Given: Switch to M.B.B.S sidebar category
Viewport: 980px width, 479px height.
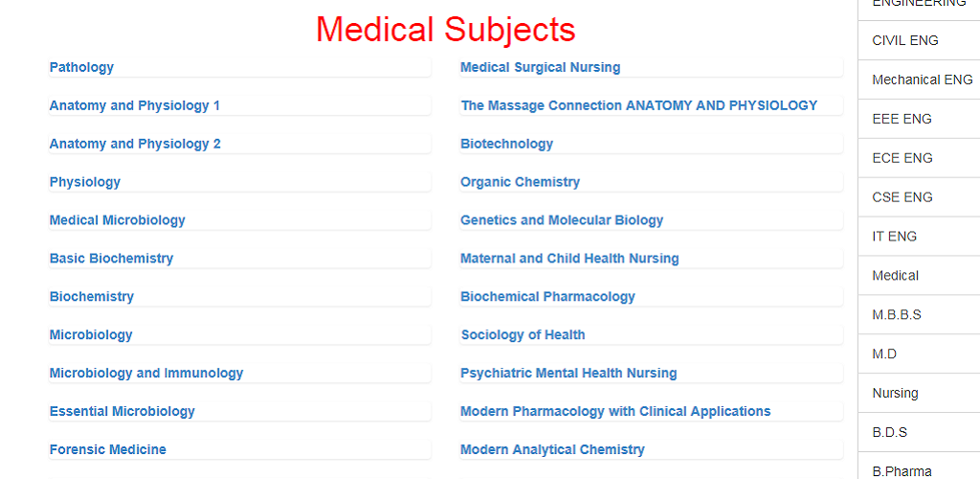Looking at the screenshot, I should [919, 315].
